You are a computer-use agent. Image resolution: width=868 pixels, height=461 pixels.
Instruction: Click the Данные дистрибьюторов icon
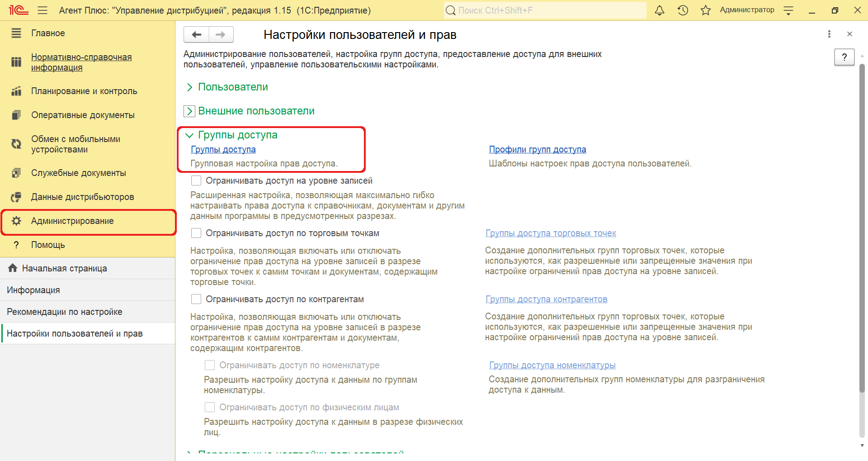click(16, 197)
